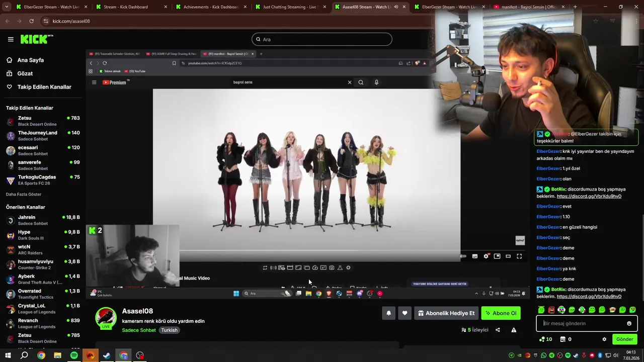This screenshot has width=644, height=362.
Task: Toggle the notification bell for Asasel08
Action: [x=388, y=313]
